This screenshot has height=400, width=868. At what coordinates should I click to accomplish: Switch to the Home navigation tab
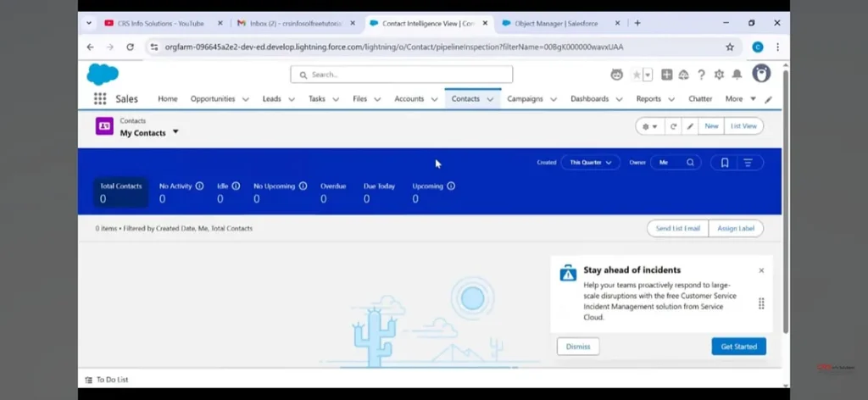click(x=168, y=99)
